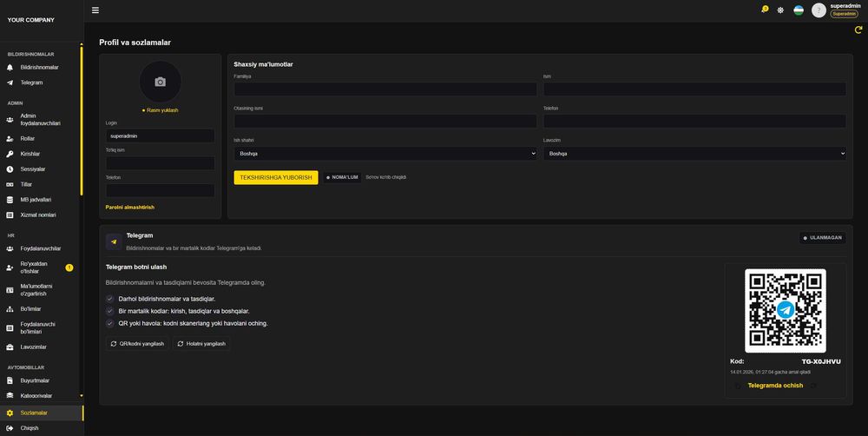The width and height of the screenshot is (868, 436).
Task: Toggle the hamburger sidebar menu
Action: coord(95,10)
